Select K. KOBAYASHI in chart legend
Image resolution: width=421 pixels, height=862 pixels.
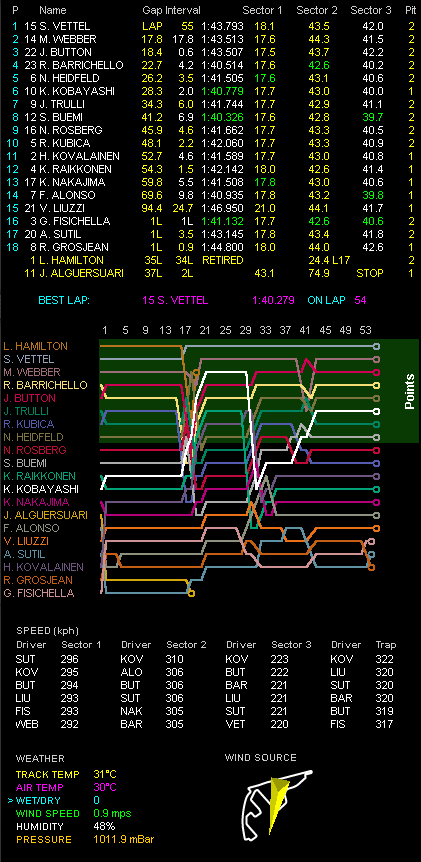[x=40, y=489]
